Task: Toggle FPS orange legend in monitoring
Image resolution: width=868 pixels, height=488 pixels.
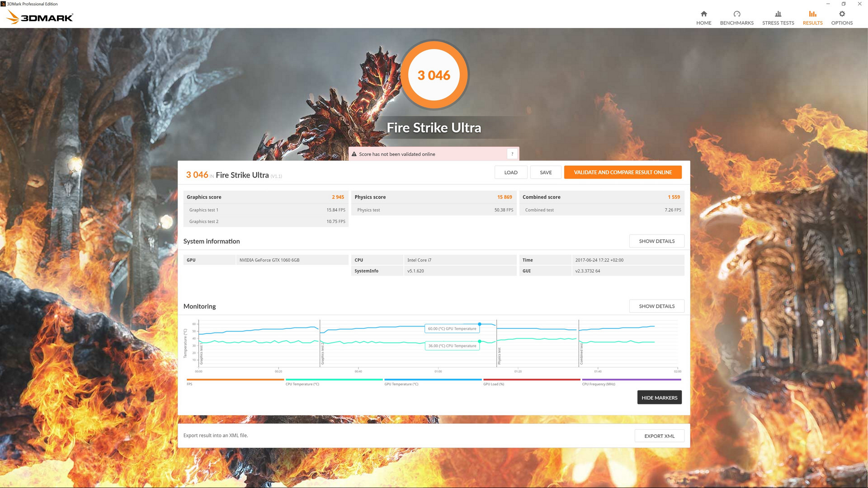Action: pos(235,380)
